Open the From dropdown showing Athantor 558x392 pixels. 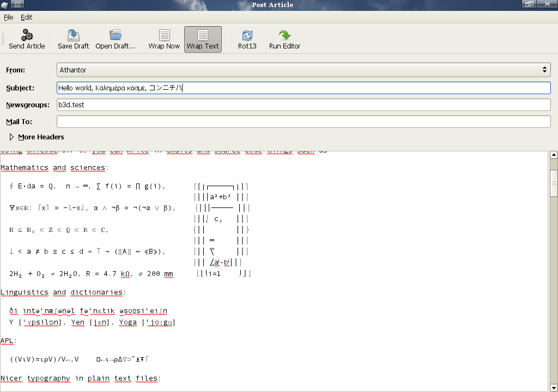point(304,70)
